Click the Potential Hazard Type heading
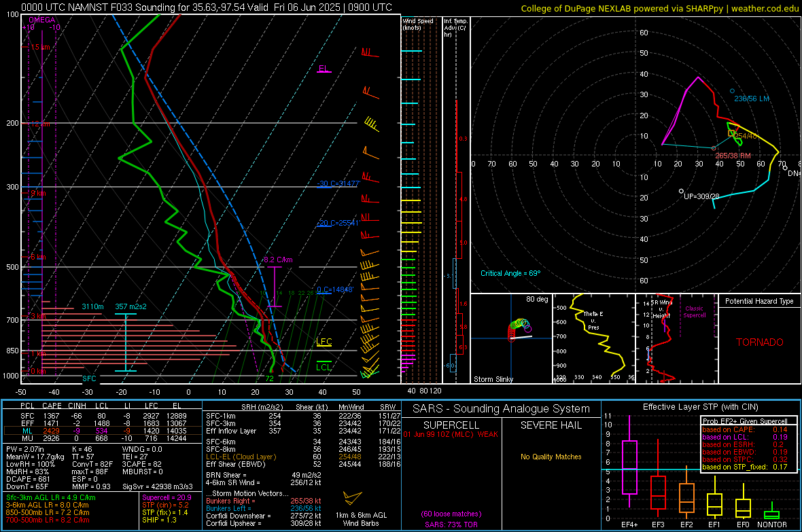 (x=759, y=301)
